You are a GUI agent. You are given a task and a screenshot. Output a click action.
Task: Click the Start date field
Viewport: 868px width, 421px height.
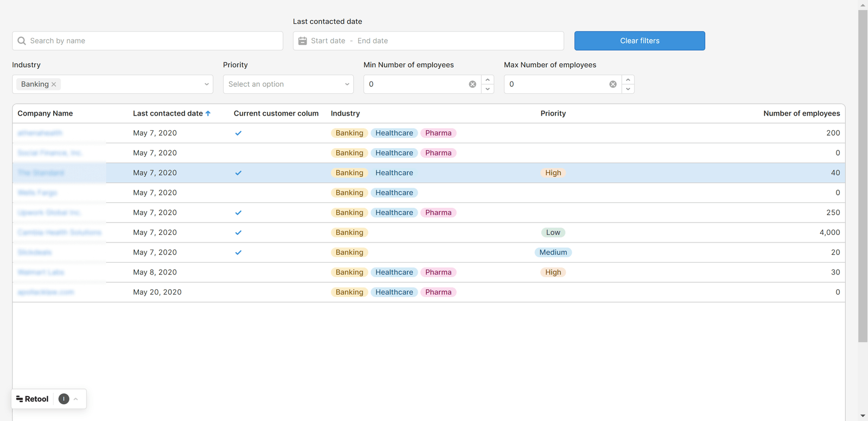click(x=328, y=41)
